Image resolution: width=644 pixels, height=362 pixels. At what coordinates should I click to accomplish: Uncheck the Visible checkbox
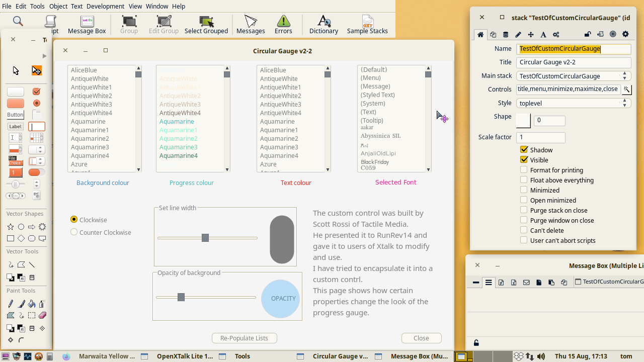524,160
